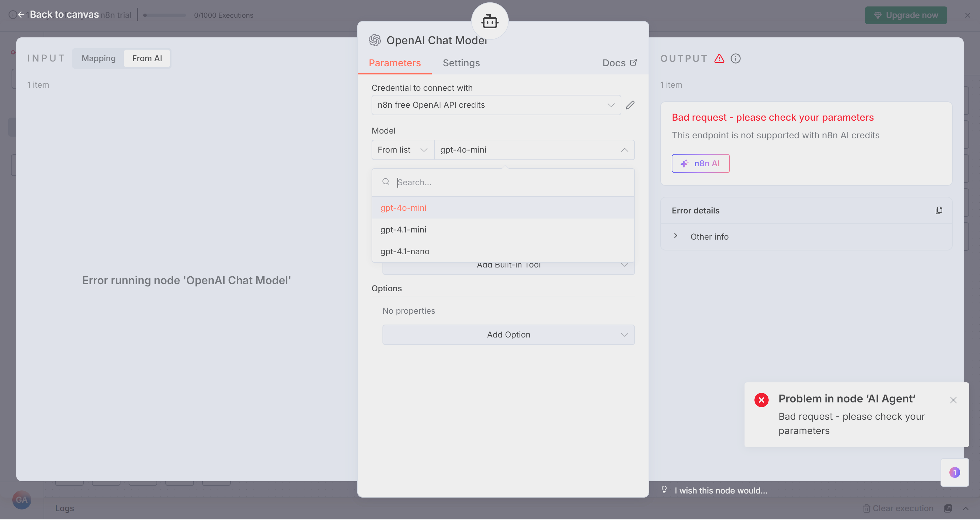Click the n8n AI button

[x=700, y=163]
